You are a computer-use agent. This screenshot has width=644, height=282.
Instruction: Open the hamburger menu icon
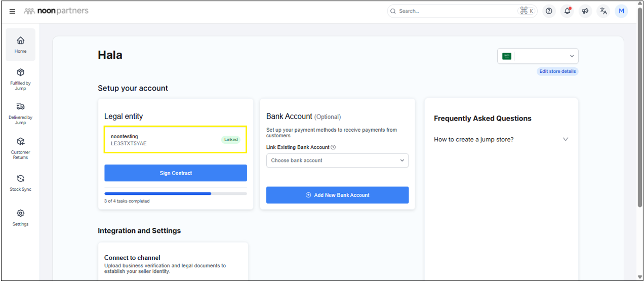click(x=12, y=11)
